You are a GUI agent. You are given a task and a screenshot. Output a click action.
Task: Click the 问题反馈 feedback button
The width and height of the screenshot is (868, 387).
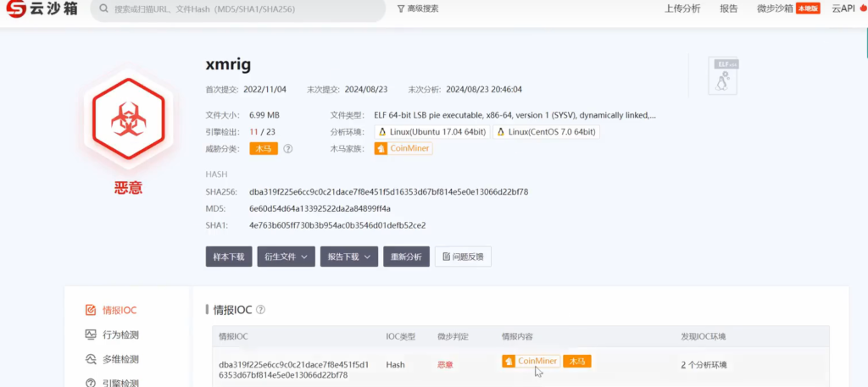pyautogui.click(x=463, y=257)
